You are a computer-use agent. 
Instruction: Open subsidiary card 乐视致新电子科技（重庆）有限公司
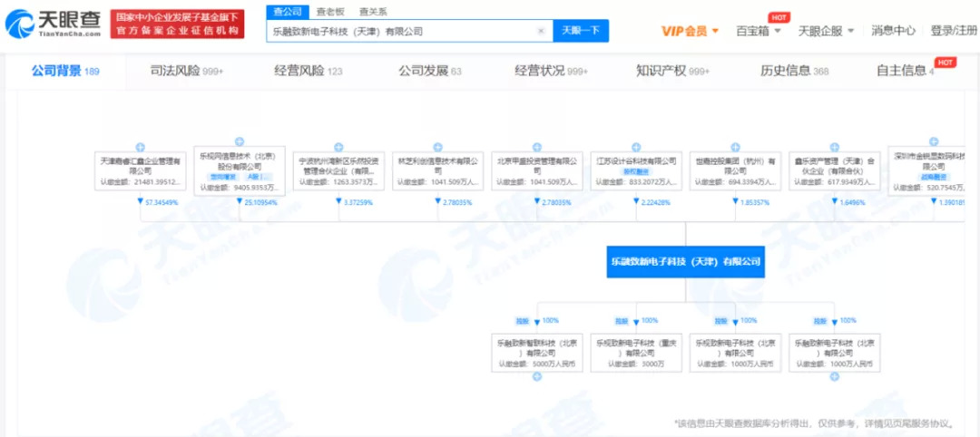coord(636,353)
